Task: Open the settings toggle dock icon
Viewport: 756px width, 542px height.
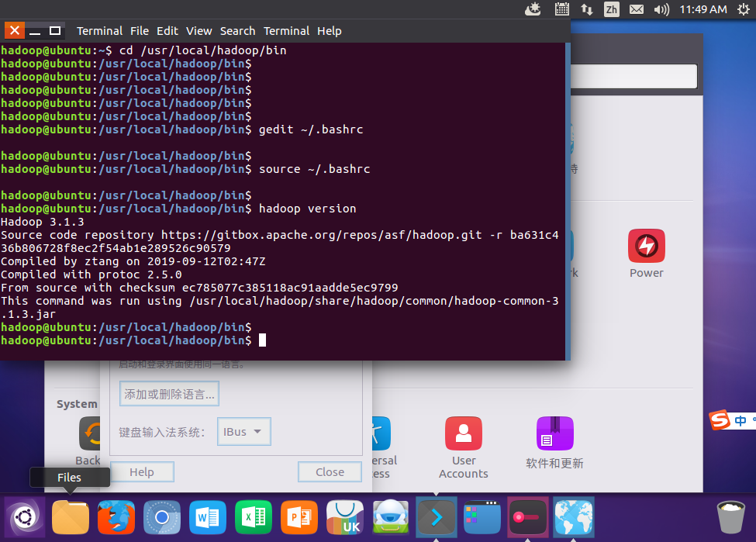Action: click(528, 517)
